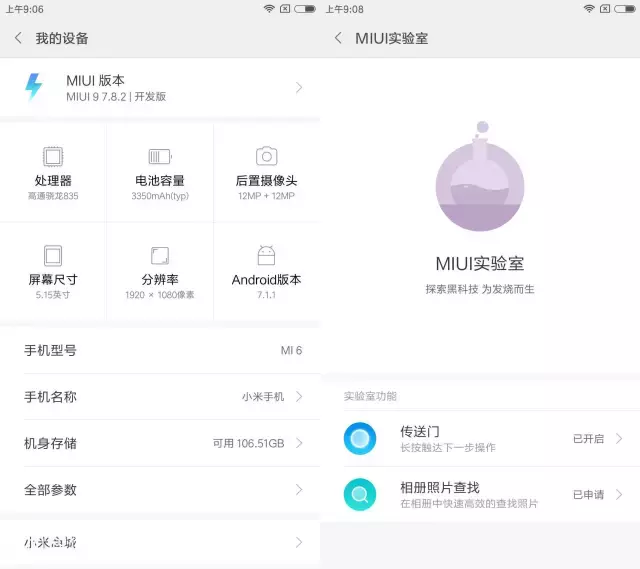Open 全部参数 row chevron
This screenshot has width=640, height=569.
coord(299,489)
